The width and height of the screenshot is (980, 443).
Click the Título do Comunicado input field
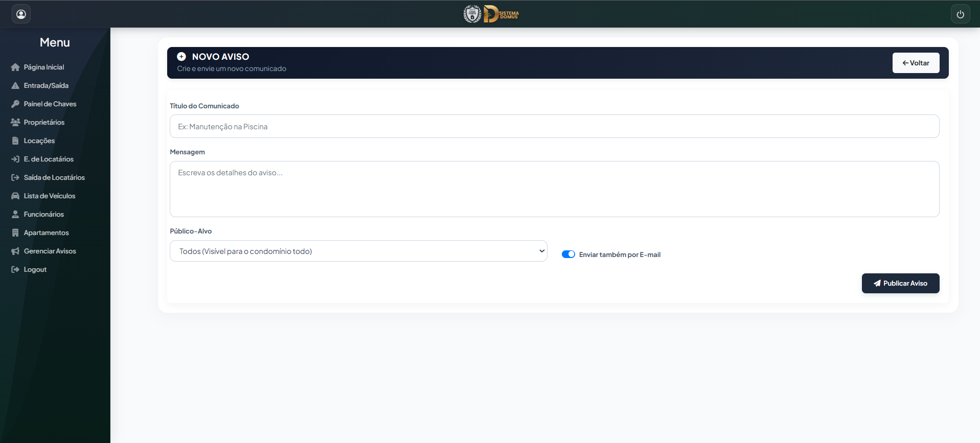[554, 126]
